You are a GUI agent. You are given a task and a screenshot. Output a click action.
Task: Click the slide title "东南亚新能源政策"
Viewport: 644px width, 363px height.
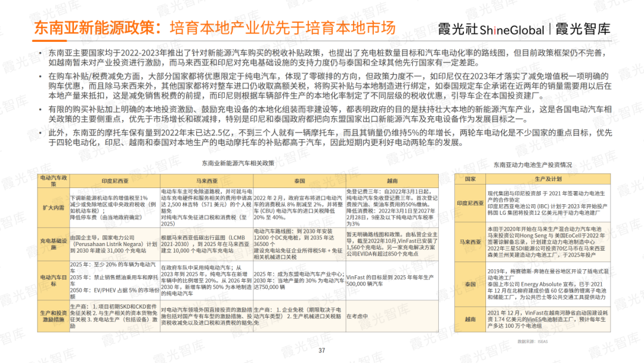[97, 27]
